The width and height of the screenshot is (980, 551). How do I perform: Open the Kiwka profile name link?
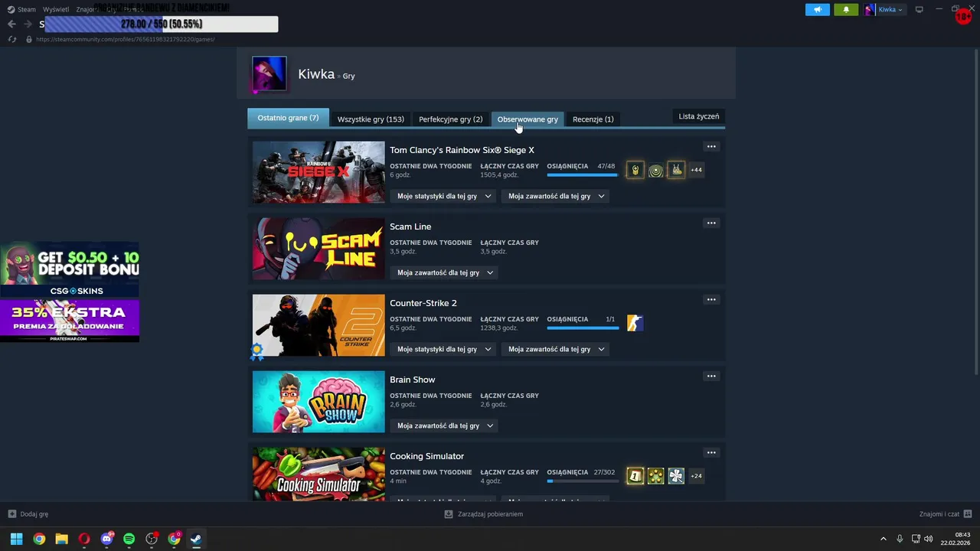[x=316, y=74]
